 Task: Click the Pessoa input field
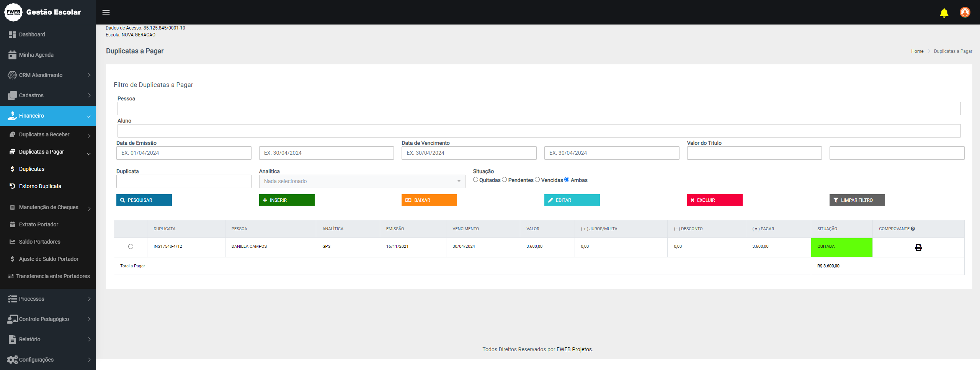pyautogui.click(x=539, y=108)
